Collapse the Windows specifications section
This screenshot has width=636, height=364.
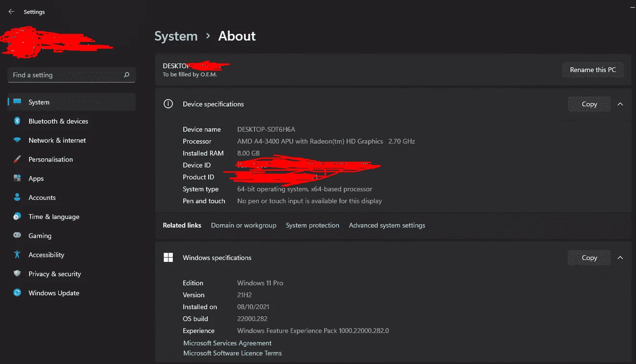point(620,258)
